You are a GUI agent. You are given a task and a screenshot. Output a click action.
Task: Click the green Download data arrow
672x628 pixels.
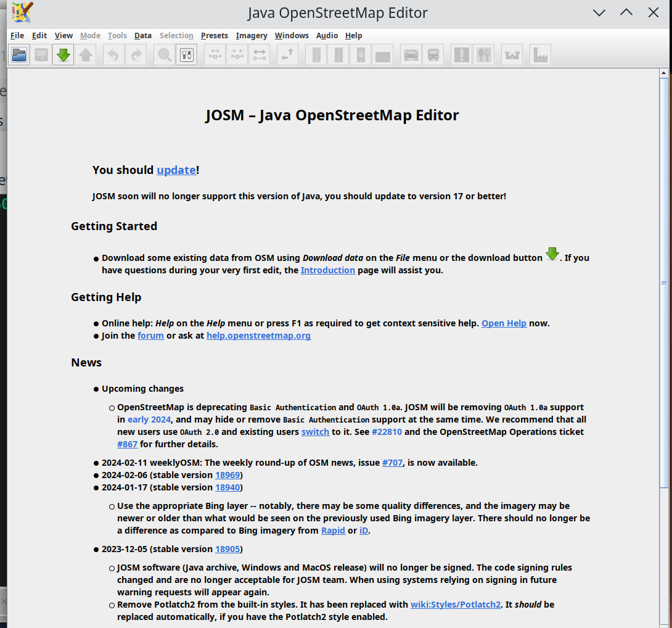(x=64, y=55)
